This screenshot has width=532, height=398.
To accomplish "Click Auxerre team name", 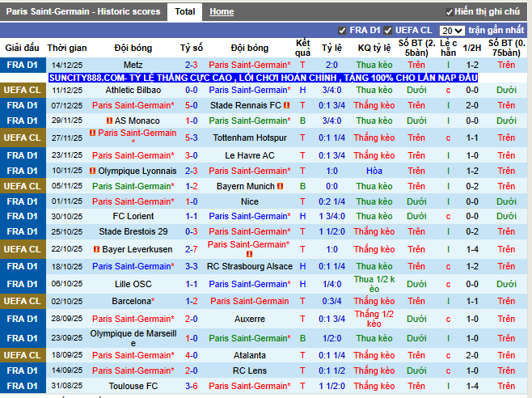I will tap(250, 319).
